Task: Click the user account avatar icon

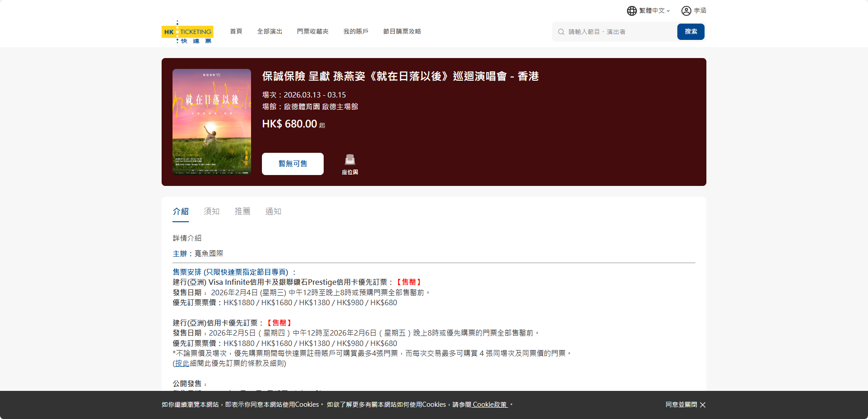Action: [686, 11]
